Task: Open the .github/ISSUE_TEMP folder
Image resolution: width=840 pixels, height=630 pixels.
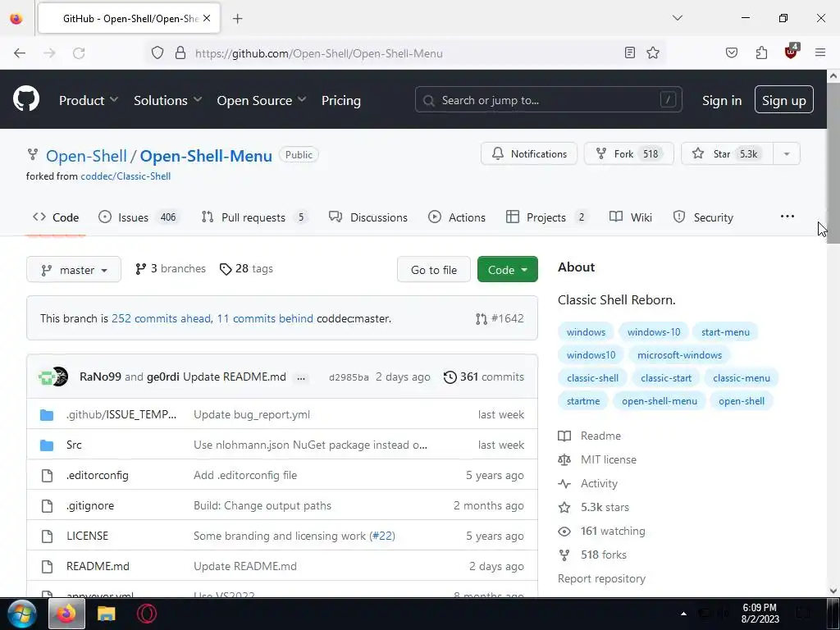Action: coord(121,414)
